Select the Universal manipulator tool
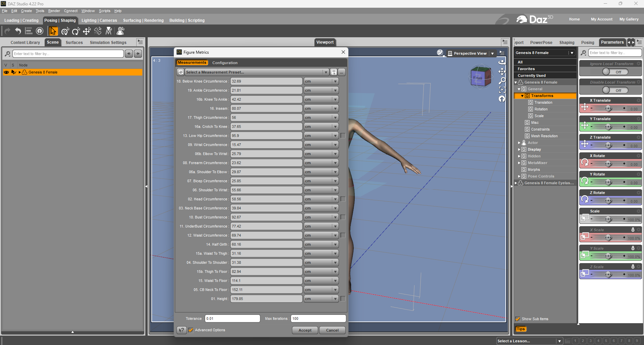 [65, 31]
